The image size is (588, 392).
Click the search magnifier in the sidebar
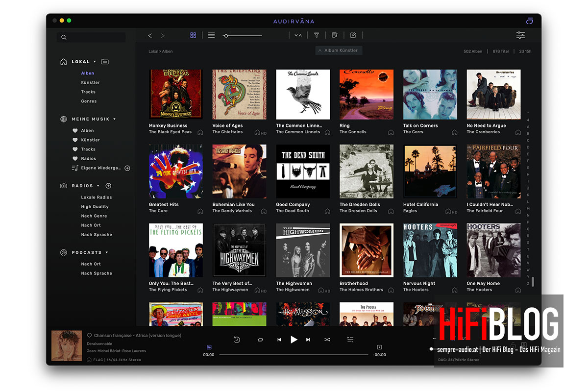click(64, 37)
